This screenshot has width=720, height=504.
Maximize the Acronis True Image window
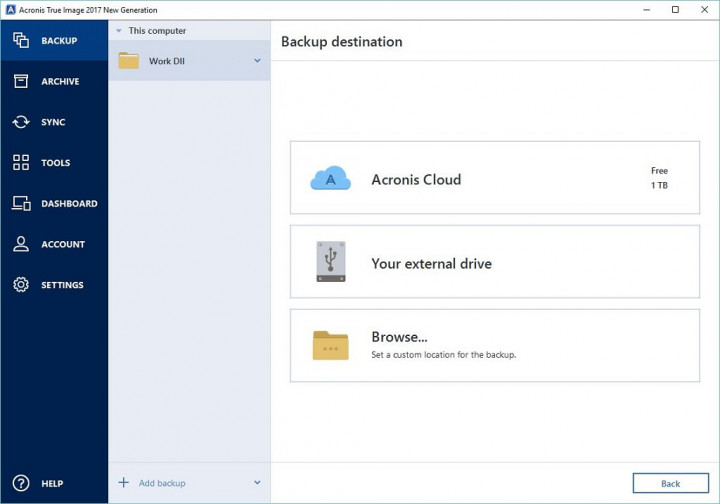pos(675,10)
